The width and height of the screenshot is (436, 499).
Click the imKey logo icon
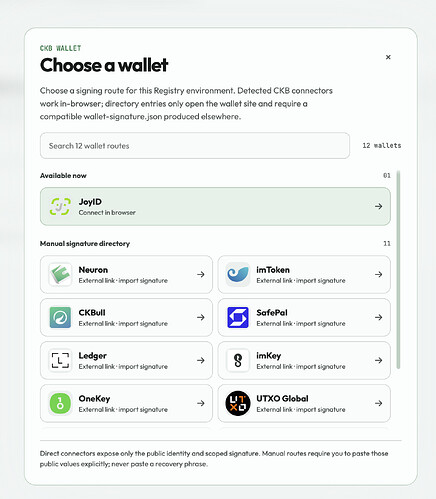point(238,360)
